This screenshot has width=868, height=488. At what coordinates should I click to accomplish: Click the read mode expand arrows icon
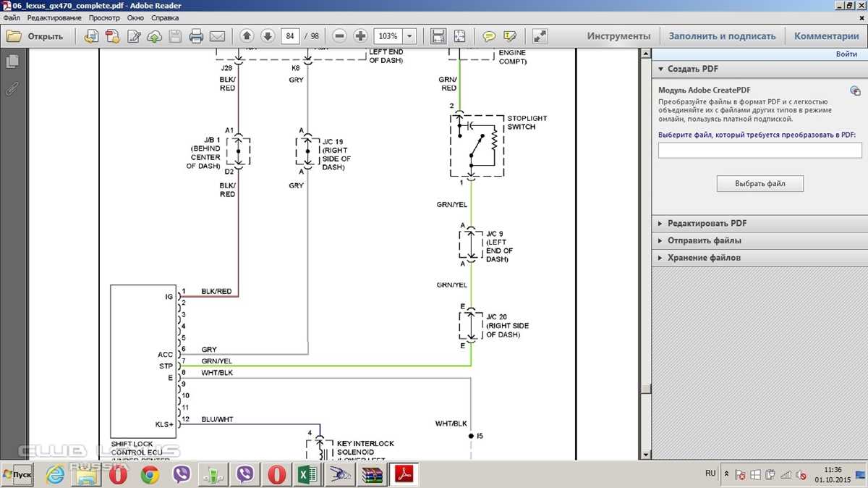(540, 35)
